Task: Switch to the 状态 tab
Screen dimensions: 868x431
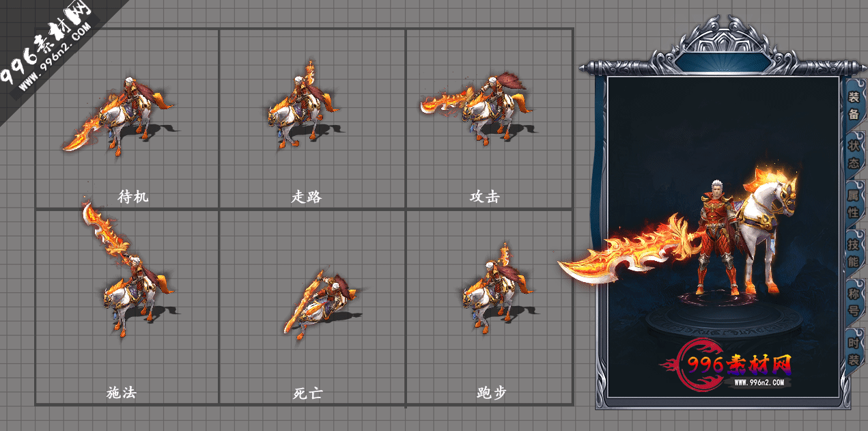Action: 854,155
